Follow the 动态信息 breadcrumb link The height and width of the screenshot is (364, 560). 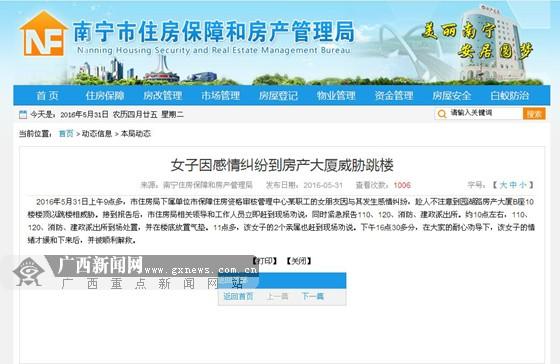97,134
